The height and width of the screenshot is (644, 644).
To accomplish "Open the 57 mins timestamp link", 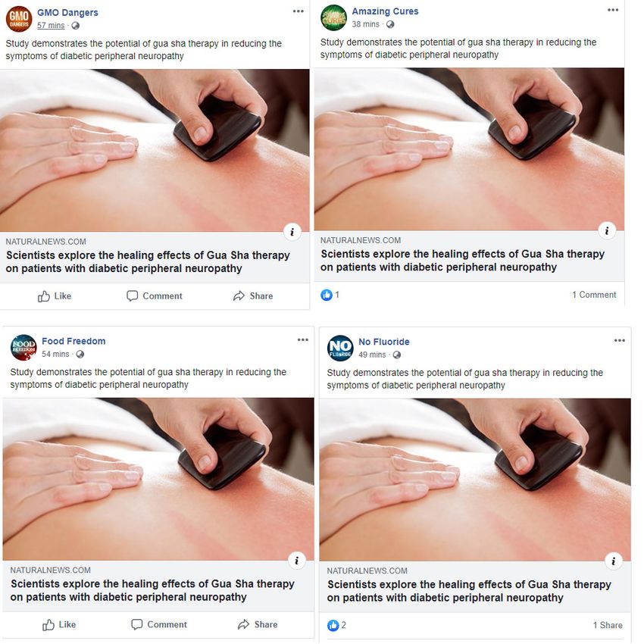I will (x=51, y=26).
